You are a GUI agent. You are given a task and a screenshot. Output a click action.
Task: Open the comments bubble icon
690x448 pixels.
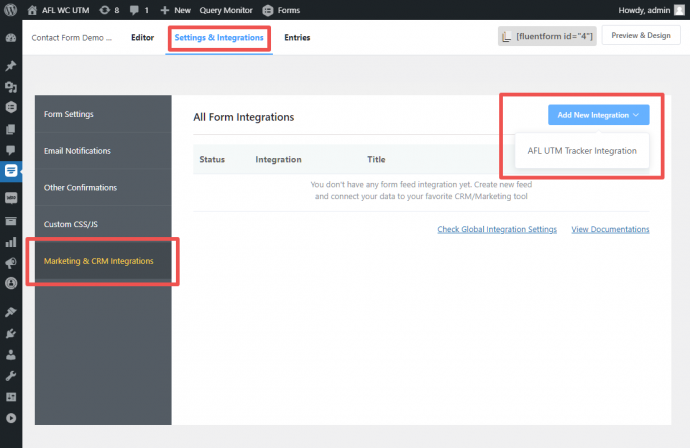click(135, 10)
